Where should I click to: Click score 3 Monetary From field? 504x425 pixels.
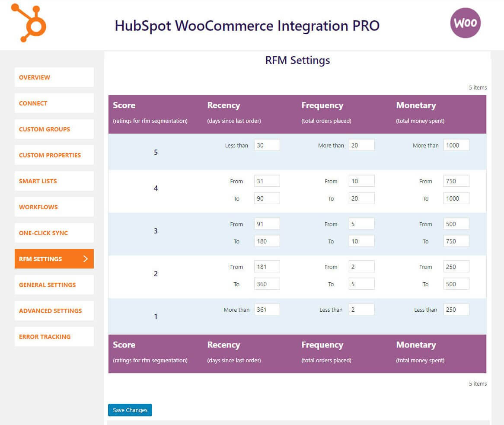point(456,224)
